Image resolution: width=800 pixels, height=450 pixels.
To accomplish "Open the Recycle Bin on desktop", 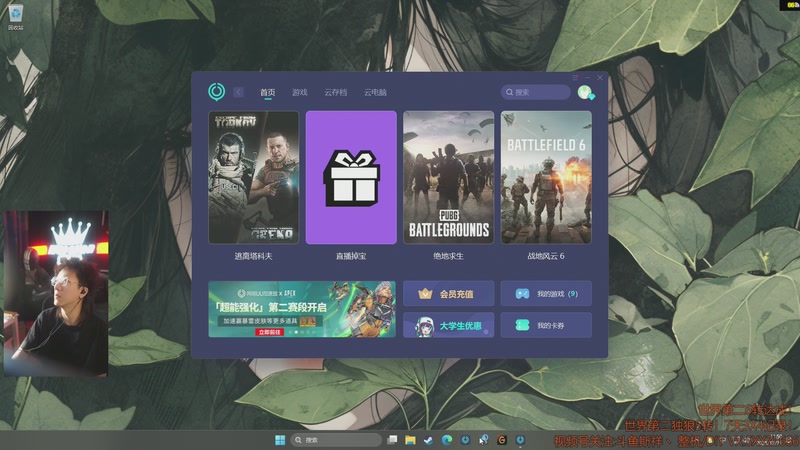I will (x=16, y=16).
